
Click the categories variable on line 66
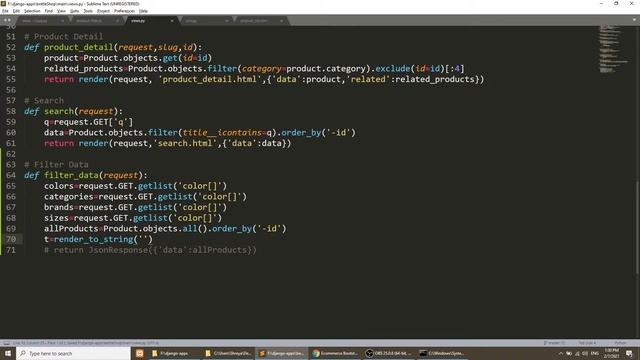(x=68, y=196)
